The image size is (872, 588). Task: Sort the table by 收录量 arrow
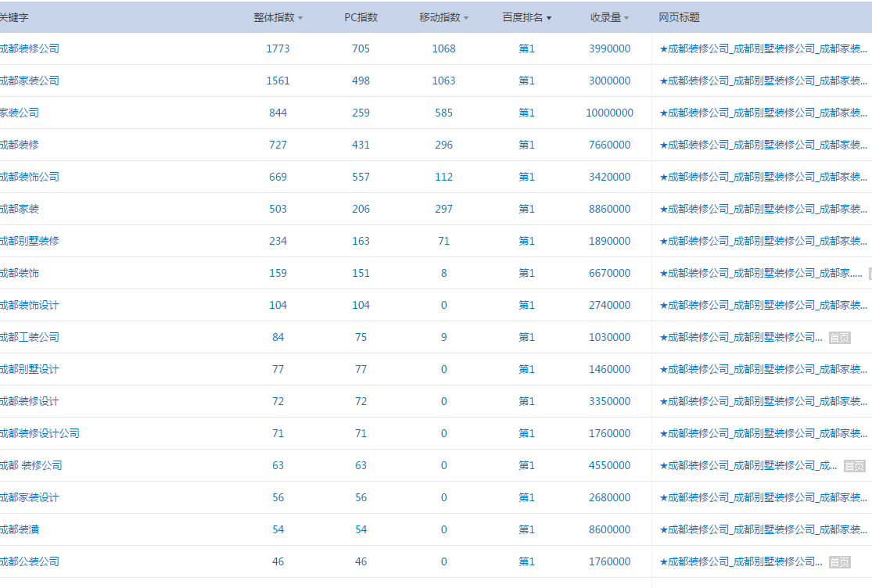tap(626, 18)
